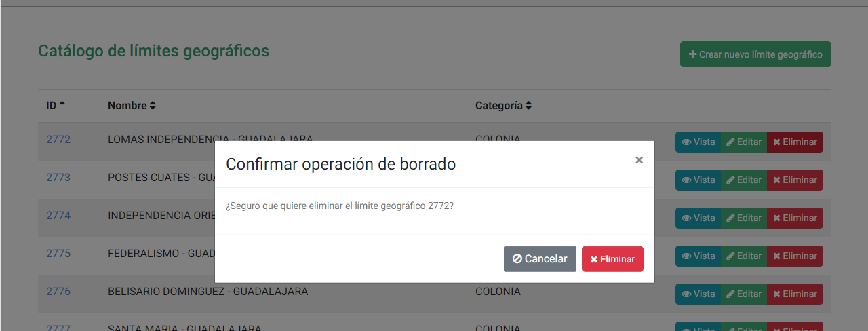
Task: Edit row 2776 with Editar button
Action: coord(744,294)
